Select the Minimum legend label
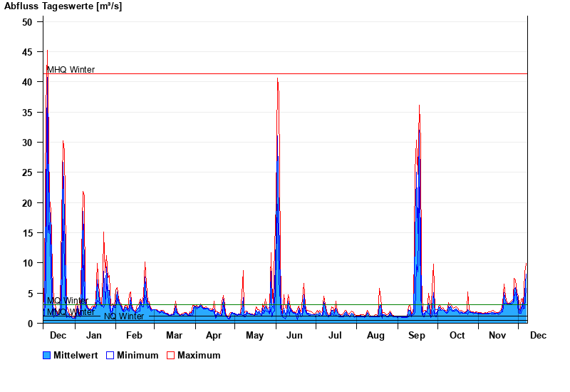 [x=138, y=355]
